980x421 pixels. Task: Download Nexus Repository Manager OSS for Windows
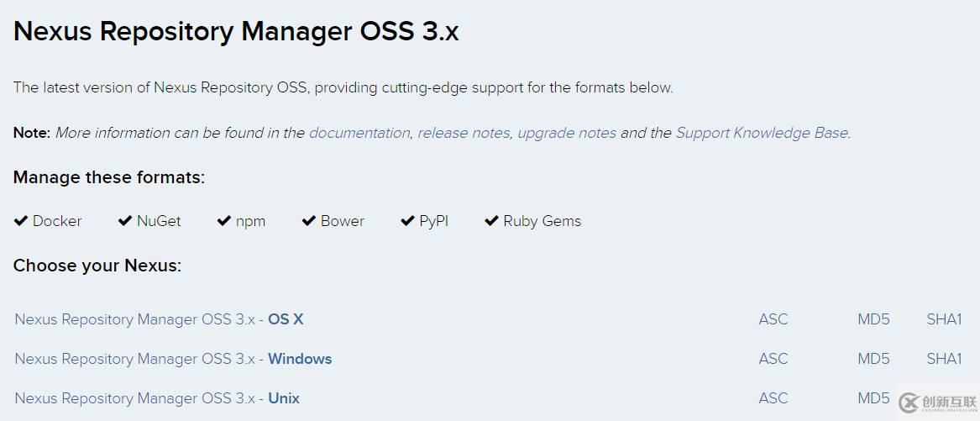[x=173, y=359]
